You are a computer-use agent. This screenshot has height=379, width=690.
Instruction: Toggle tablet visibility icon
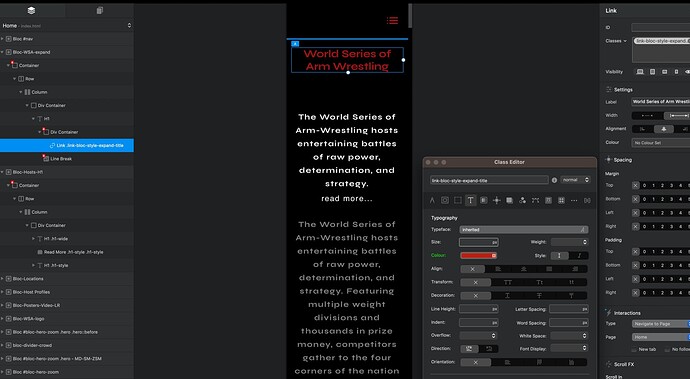tap(653, 72)
